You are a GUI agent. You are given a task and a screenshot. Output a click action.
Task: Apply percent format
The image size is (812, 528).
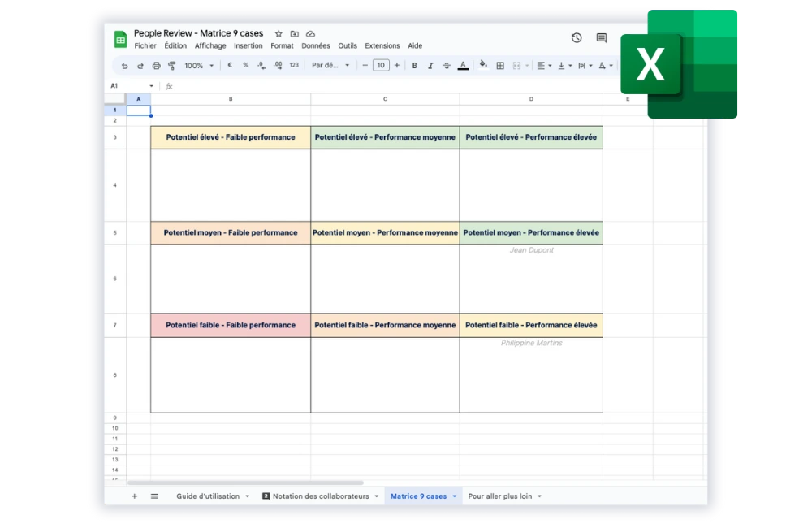245,65
